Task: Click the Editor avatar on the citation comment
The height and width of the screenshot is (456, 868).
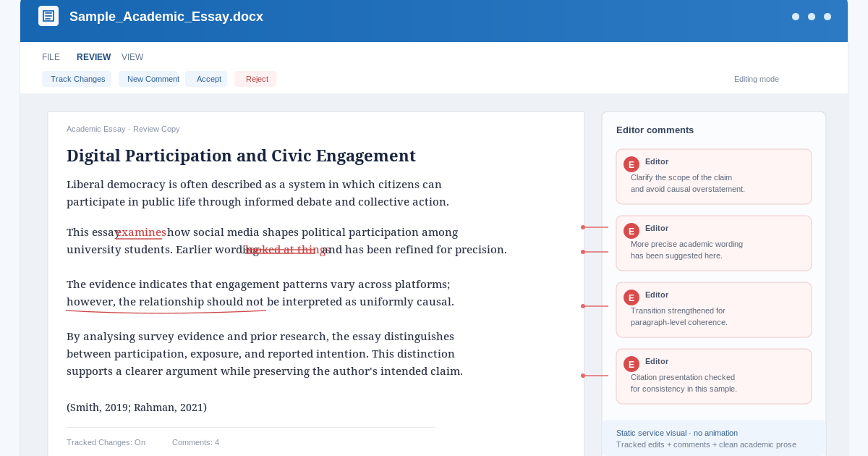Action: click(631, 364)
